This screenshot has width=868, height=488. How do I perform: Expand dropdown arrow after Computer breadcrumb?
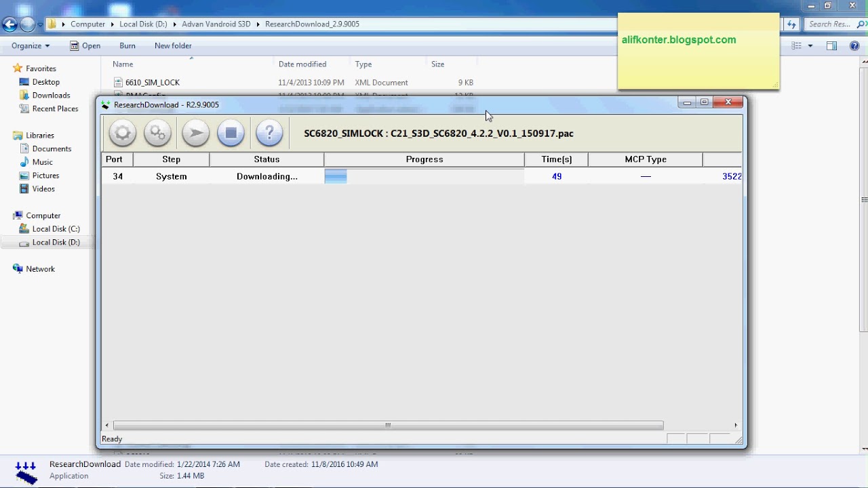coord(113,24)
